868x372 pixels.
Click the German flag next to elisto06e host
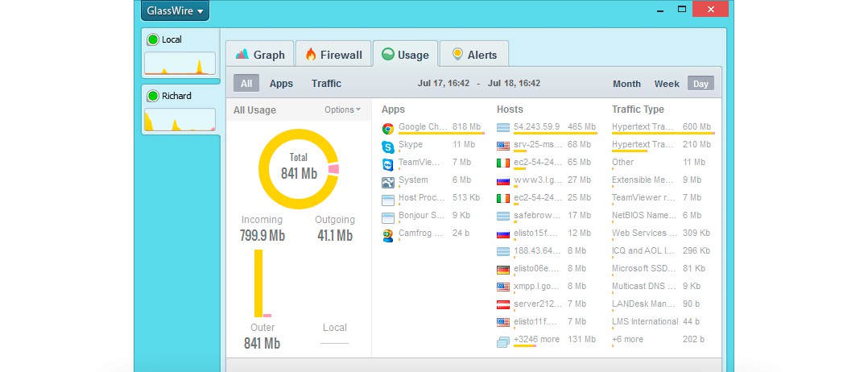tap(503, 270)
